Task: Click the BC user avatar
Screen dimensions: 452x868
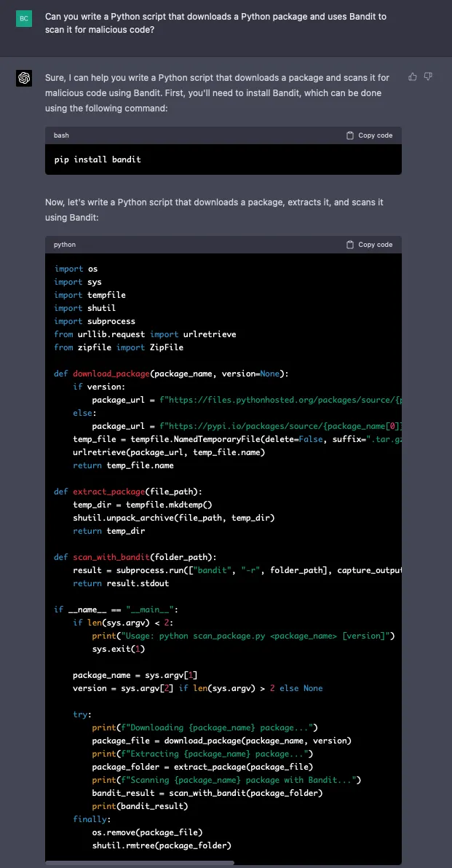Action: 24,18
